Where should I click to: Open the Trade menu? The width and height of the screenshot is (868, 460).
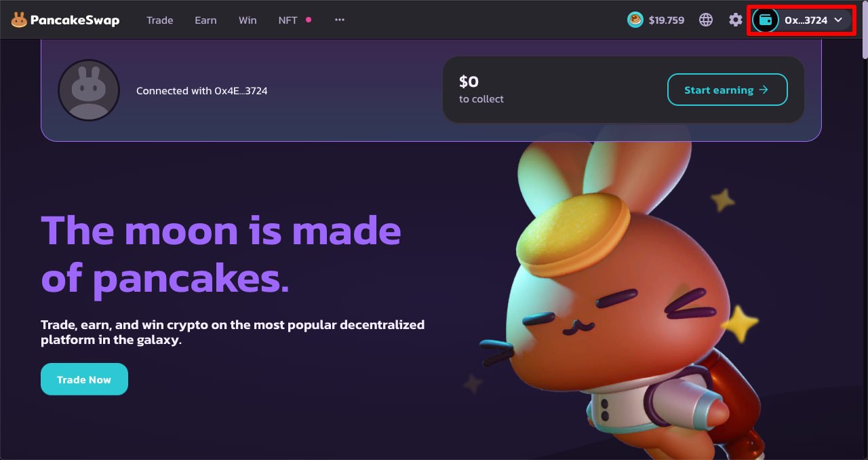coord(160,20)
